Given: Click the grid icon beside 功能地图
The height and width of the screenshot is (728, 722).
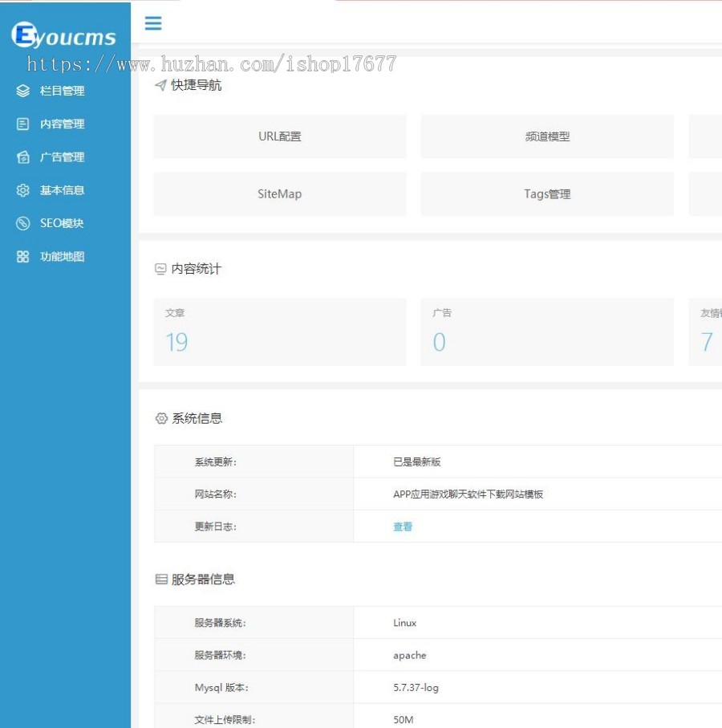Looking at the screenshot, I should coord(22,256).
